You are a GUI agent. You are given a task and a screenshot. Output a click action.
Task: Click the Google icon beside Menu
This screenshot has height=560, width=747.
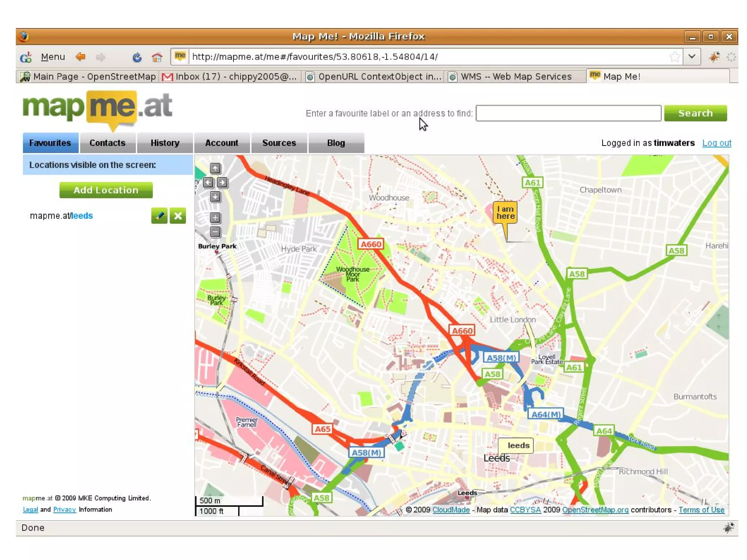tap(26, 57)
